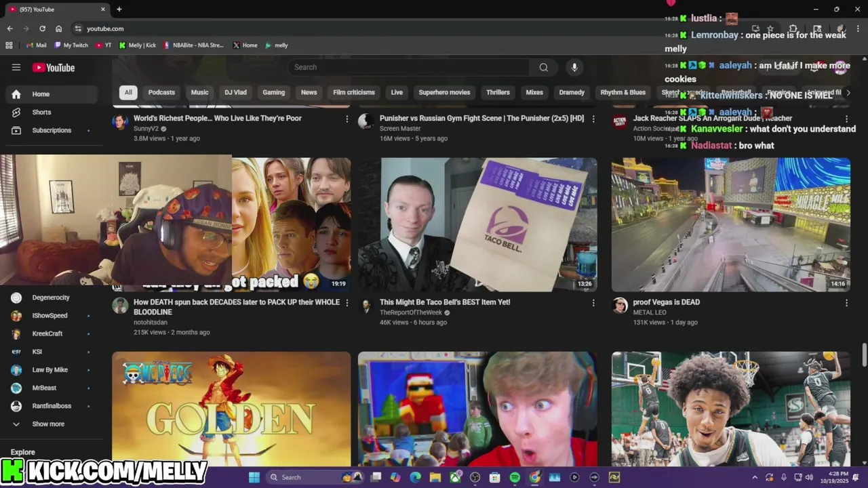Open options for World's Richest People video
This screenshot has height=488, width=868.
(x=347, y=119)
